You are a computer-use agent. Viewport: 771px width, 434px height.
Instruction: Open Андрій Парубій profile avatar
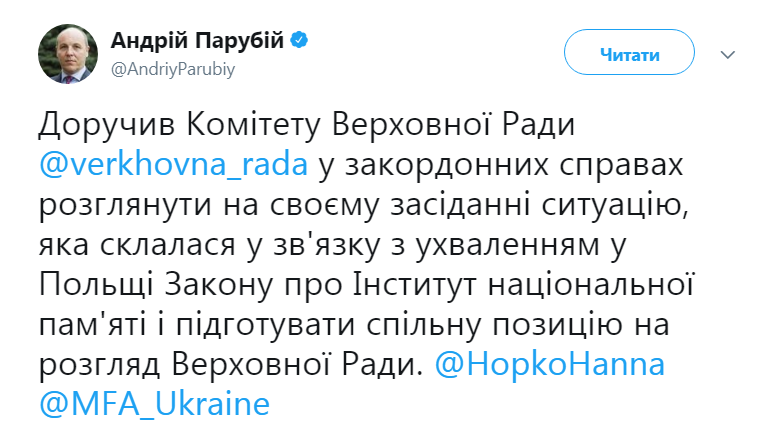click(67, 51)
